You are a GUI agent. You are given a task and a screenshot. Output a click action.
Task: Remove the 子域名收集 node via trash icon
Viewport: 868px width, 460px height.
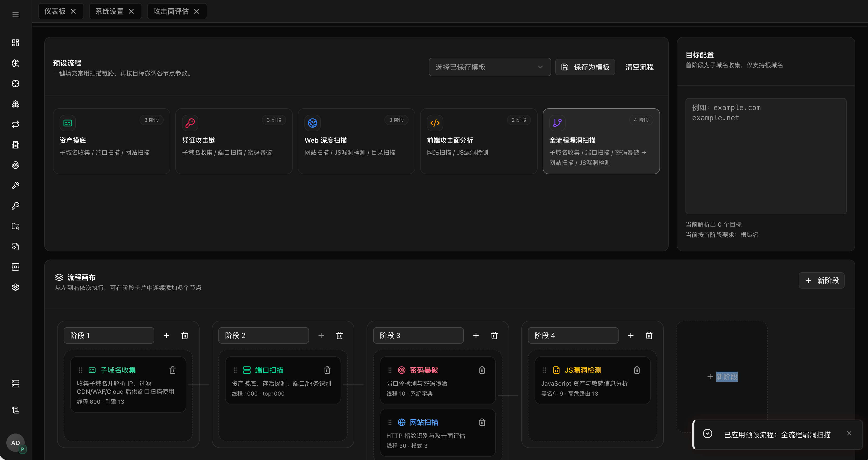(x=173, y=370)
